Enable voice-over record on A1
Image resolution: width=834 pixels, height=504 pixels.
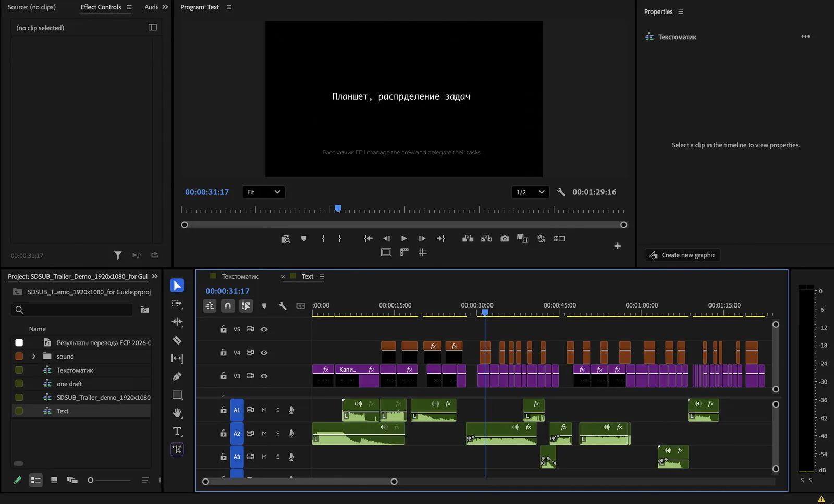291,410
